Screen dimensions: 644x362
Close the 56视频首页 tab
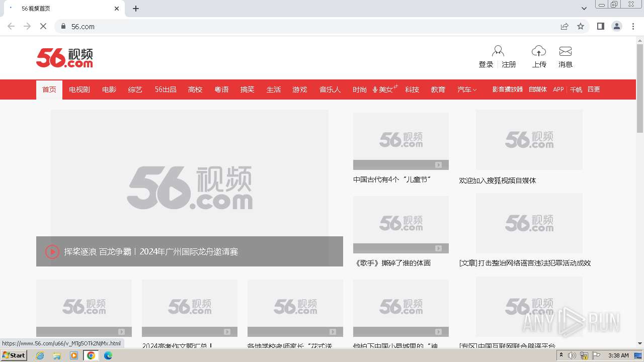117,9
